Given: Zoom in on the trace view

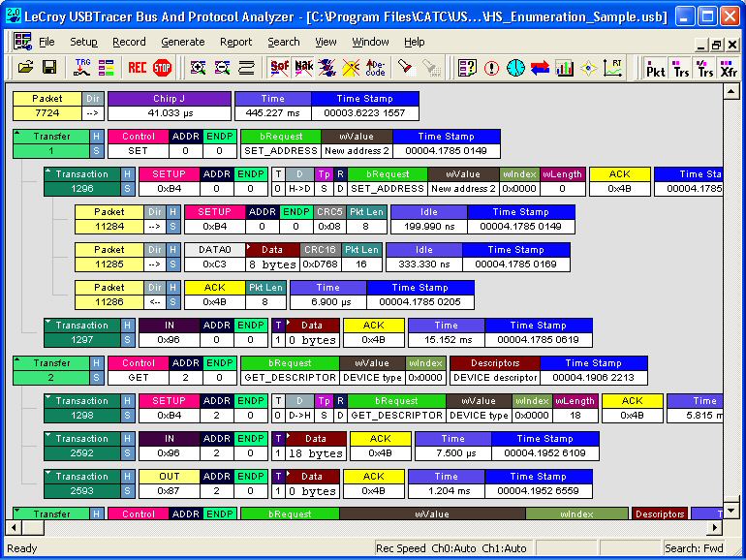Looking at the screenshot, I should coord(198,68).
